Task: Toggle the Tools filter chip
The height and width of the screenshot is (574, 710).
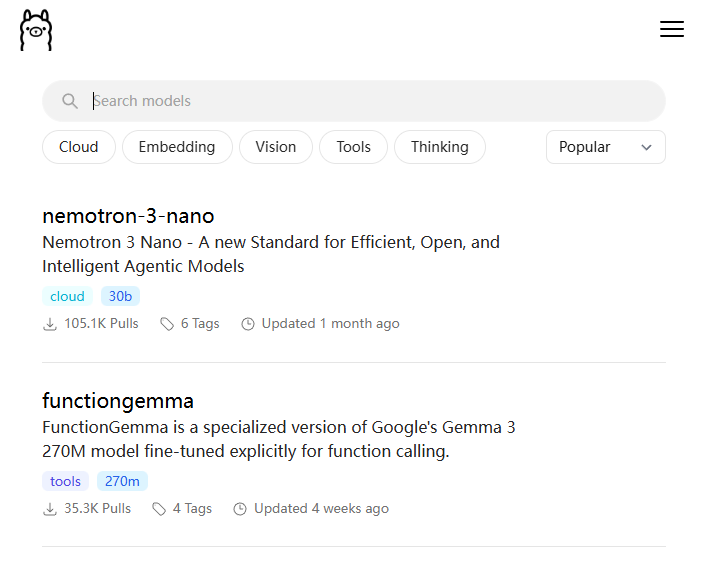Action: click(354, 147)
